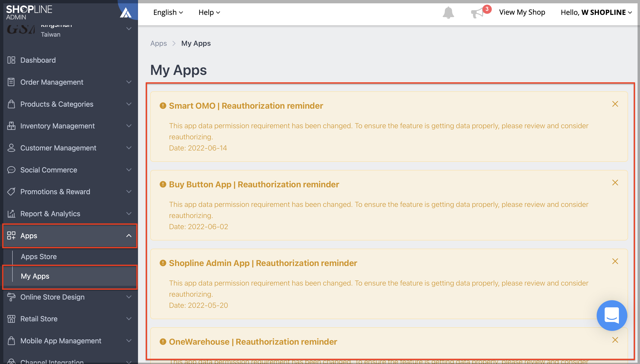Image resolution: width=640 pixels, height=364 pixels.
Task: Select My Apps submenu item
Action: [35, 276]
